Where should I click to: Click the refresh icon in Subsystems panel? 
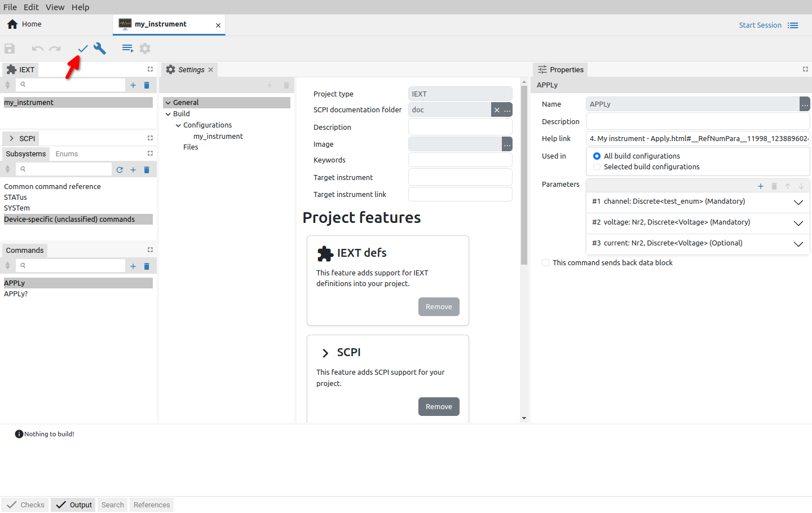click(x=120, y=169)
